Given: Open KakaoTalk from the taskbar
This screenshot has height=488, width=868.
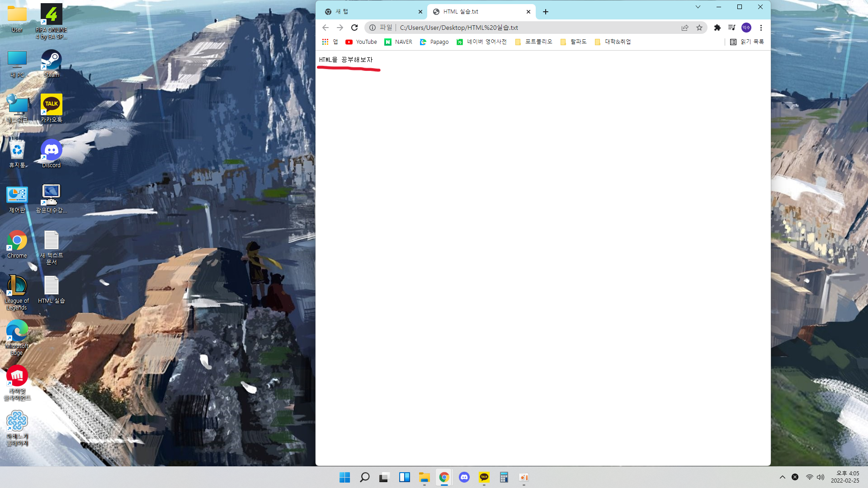Looking at the screenshot, I should (484, 477).
